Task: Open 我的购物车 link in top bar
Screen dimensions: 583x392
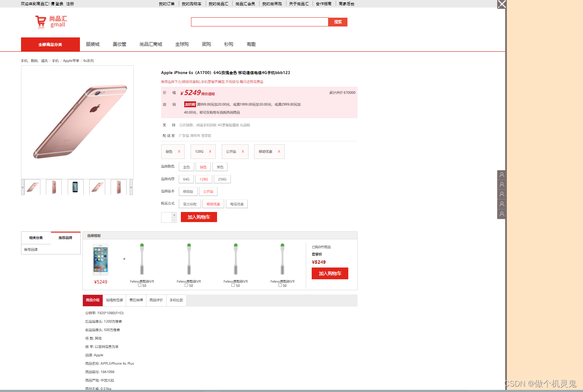Action: point(191,4)
